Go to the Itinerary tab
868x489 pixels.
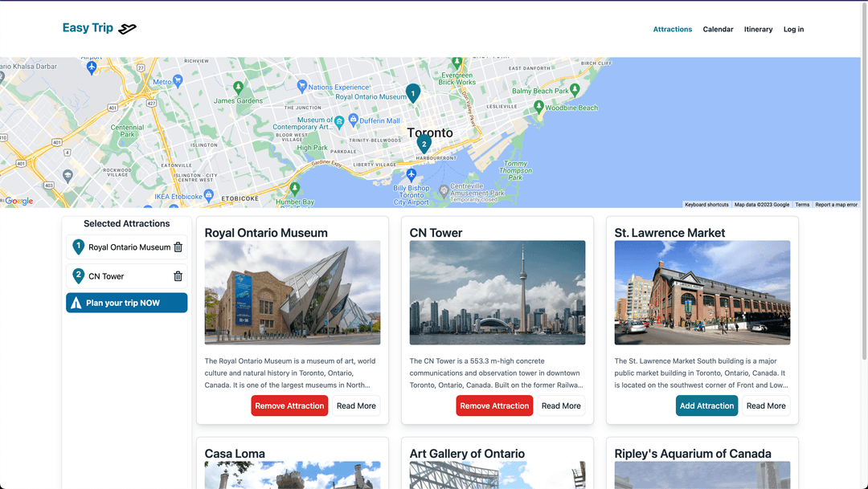tap(758, 30)
